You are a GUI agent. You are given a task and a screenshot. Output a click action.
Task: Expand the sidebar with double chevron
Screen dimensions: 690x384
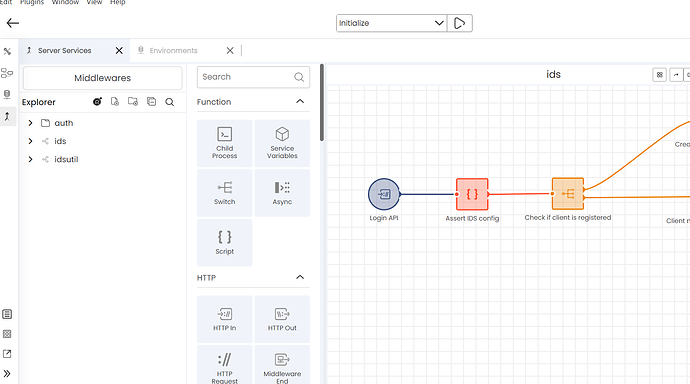point(7,374)
